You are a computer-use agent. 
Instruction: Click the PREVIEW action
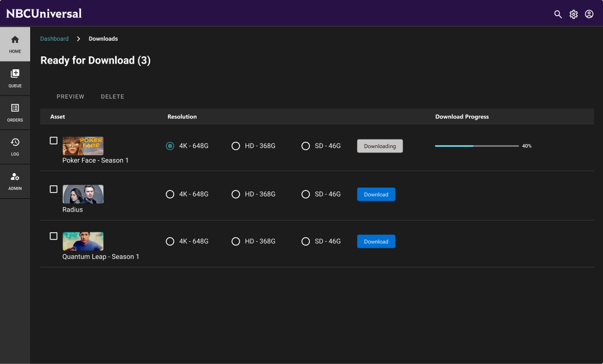[x=70, y=97]
